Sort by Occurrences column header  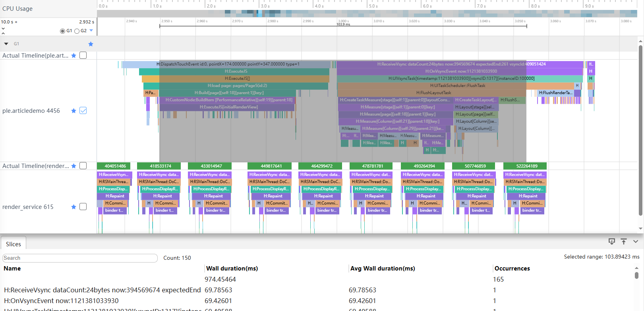point(512,269)
